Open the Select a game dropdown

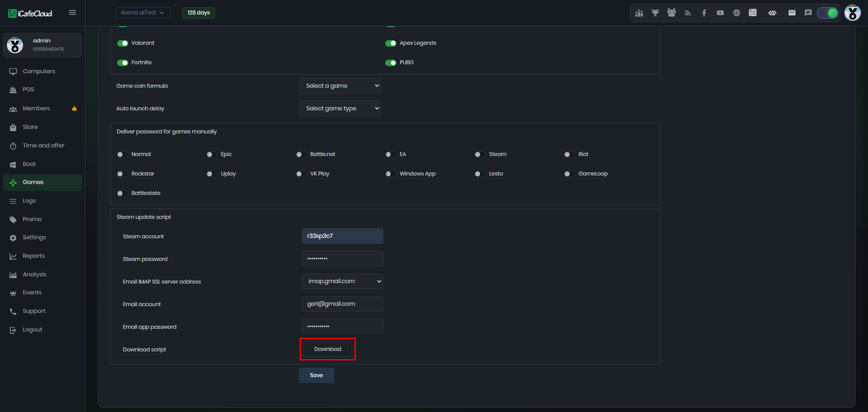(x=340, y=86)
